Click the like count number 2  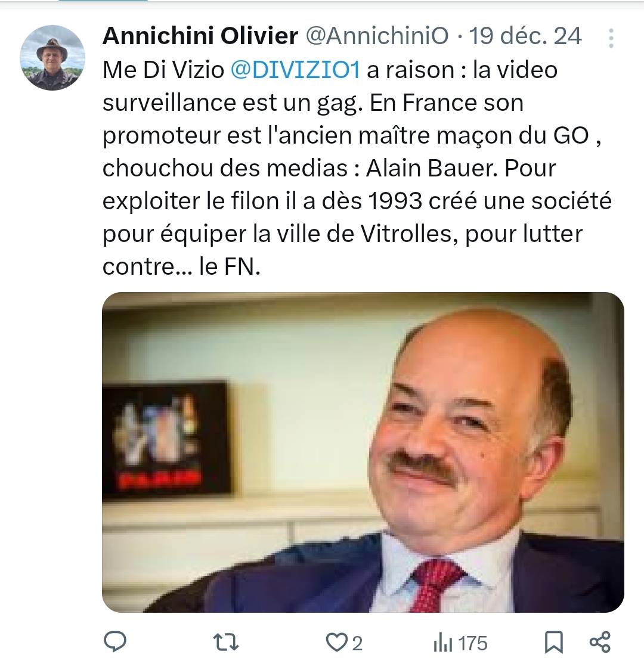click(357, 644)
